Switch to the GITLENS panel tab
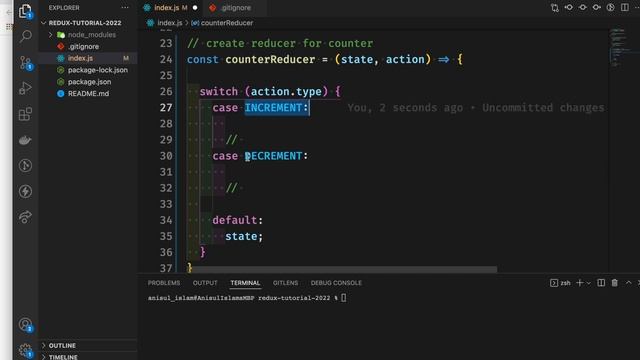 [285, 283]
